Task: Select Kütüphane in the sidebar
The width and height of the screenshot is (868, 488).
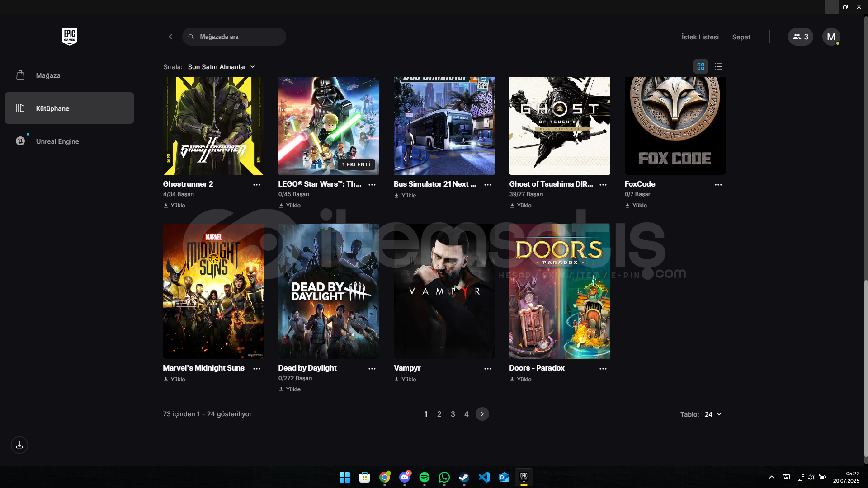Action: coord(69,108)
